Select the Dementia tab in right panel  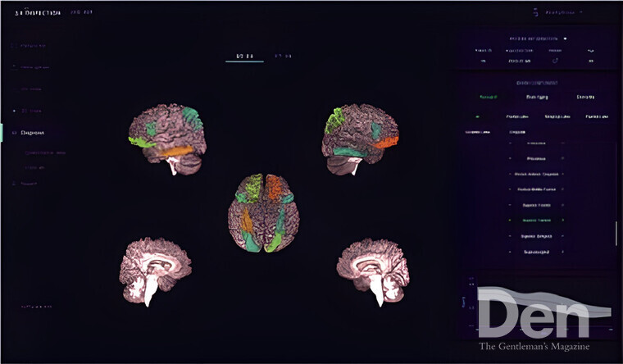point(585,97)
